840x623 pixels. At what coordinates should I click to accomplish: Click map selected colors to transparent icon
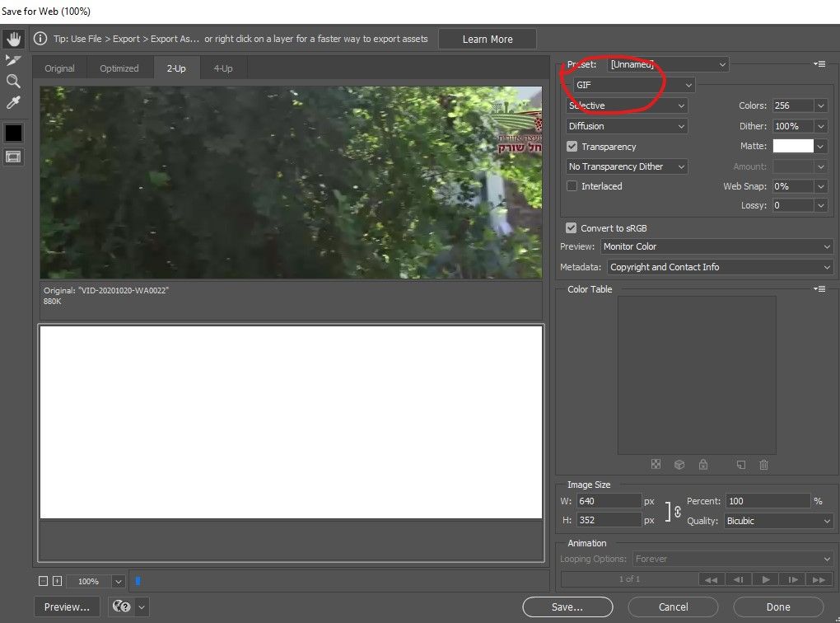tap(656, 464)
